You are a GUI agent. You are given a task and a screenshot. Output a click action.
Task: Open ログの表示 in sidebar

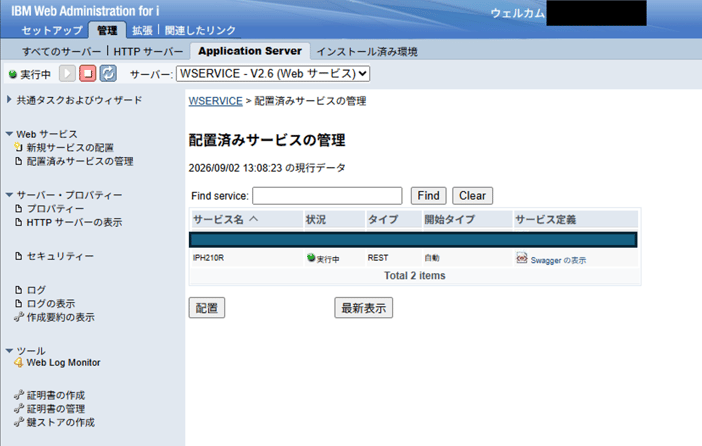(51, 303)
